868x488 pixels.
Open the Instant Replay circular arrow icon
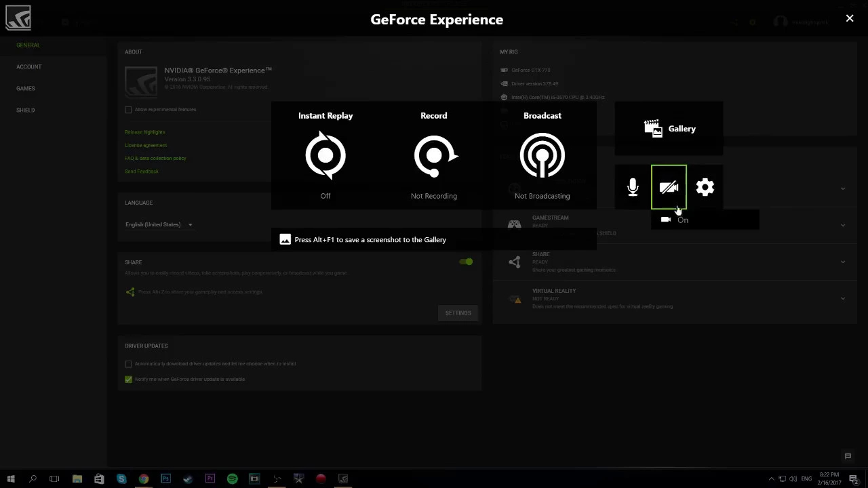(325, 156)
